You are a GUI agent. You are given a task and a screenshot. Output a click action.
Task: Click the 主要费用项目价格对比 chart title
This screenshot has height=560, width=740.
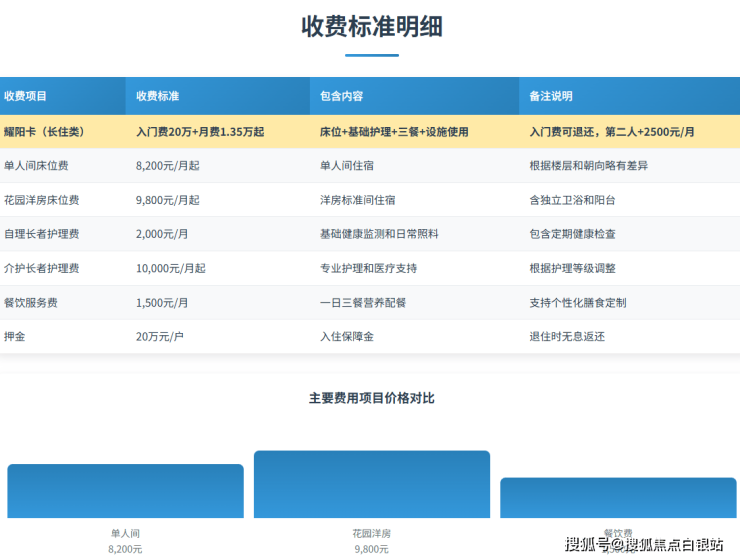(371, 398)
